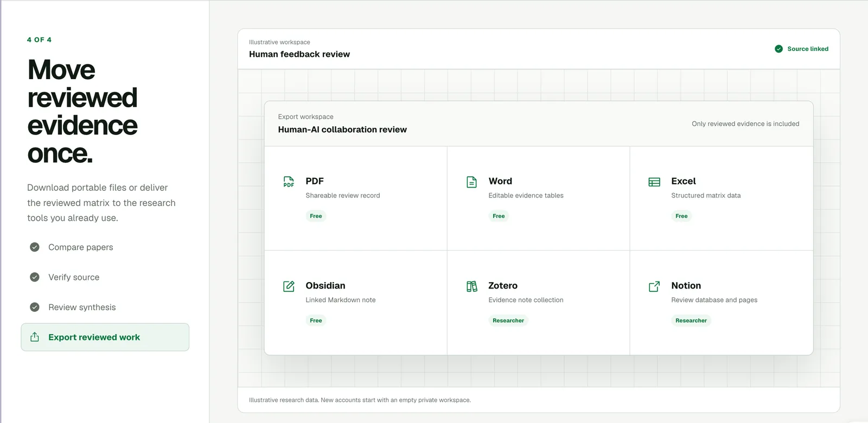The width and height of the screenshot is (868, 423).
Task: Click the share icon in Export reviewed work
Action: [x=35, y=337]
